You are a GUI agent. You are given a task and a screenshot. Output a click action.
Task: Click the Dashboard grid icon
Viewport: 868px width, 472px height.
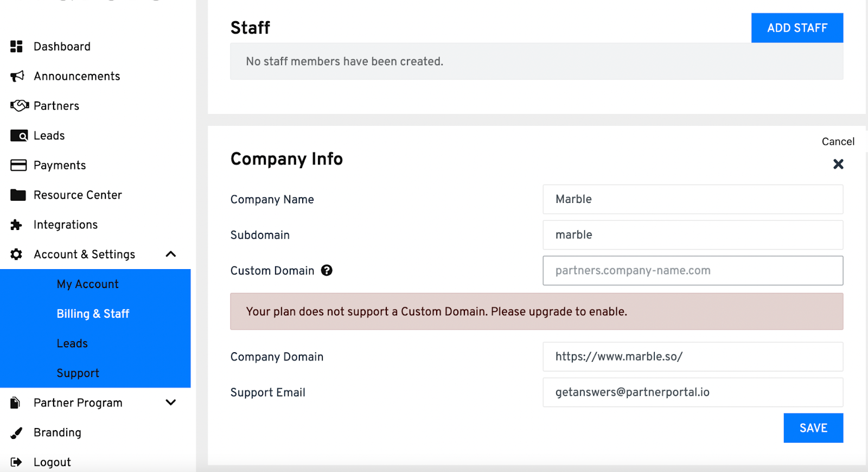coord(17,47)
